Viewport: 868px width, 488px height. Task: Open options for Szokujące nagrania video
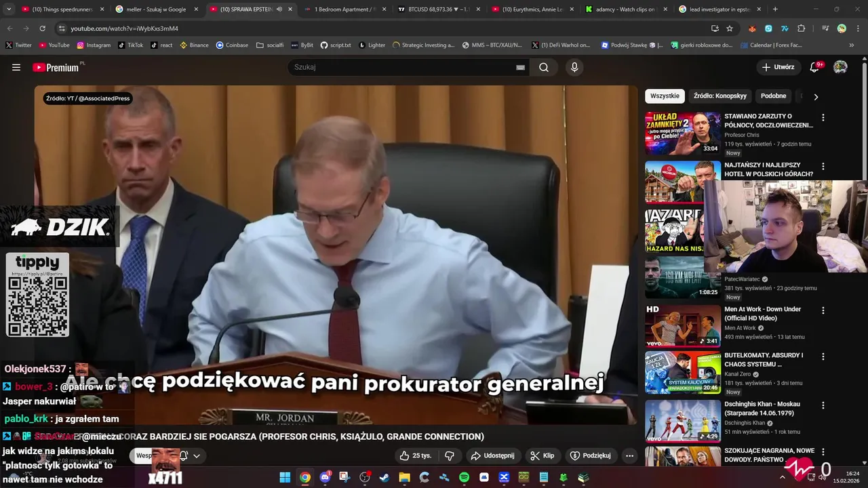pos(823,451)
